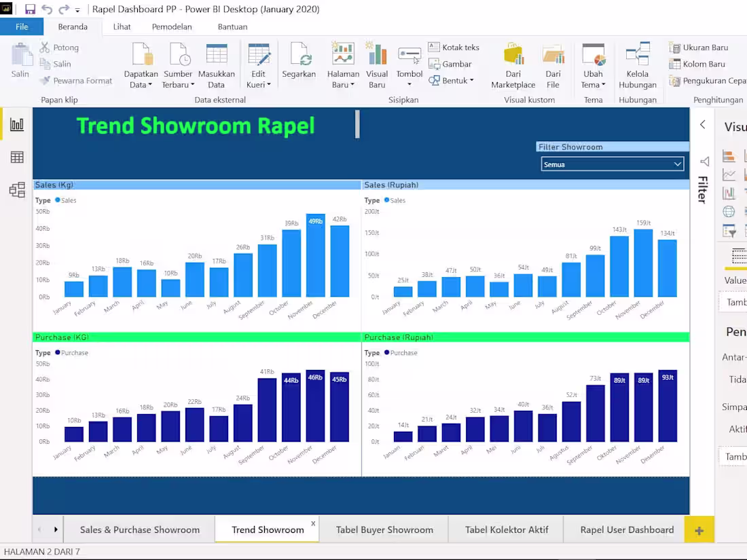The width and height of the screenshot is (747, 560).
Task: Select the stacked bar chart visualization icon
Action: point(729,155)
